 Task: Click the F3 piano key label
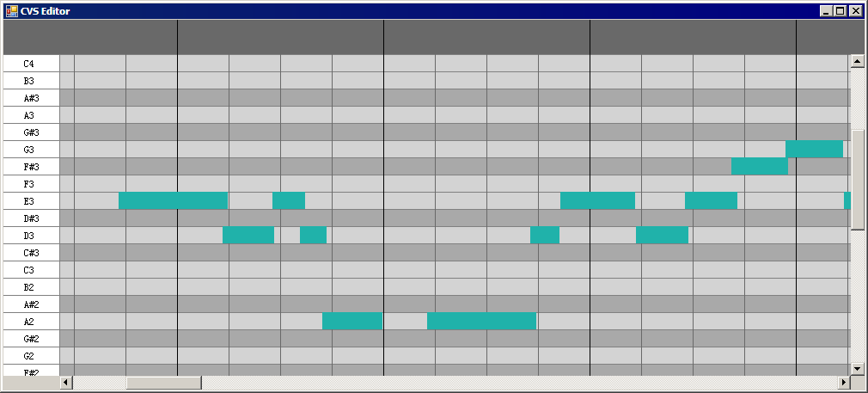[31, 183]
